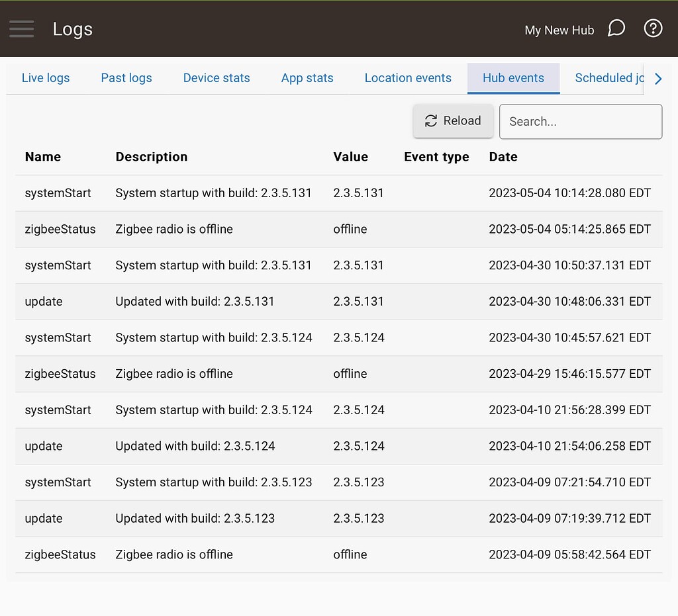Click the Reload button
Viewport: 678px width, 616px height.
pos(453,121)
